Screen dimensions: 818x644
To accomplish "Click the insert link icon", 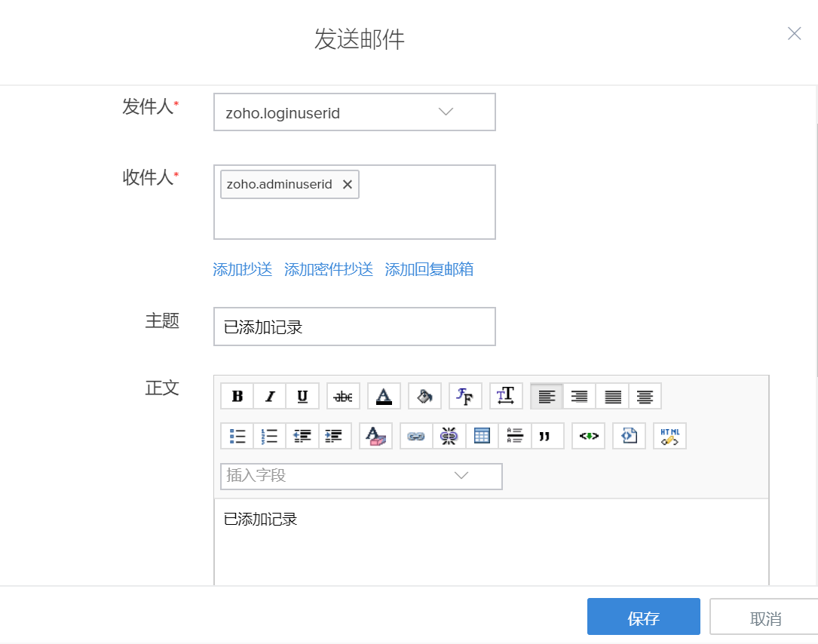I will pyautogui.click(x=416, y=436).
